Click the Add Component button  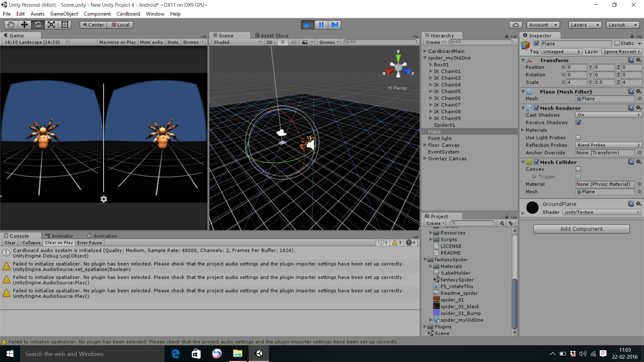[581, 229]
